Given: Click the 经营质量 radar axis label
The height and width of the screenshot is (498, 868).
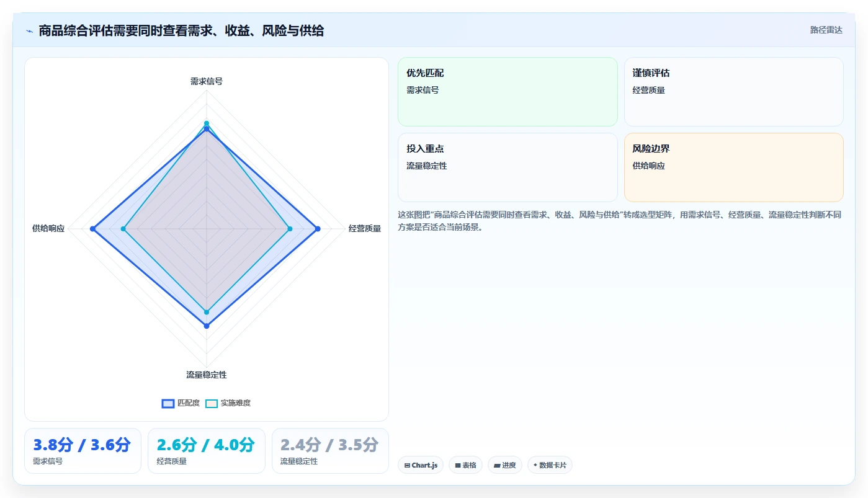Looking at the screenshot, I should click(x=365, y=229).
